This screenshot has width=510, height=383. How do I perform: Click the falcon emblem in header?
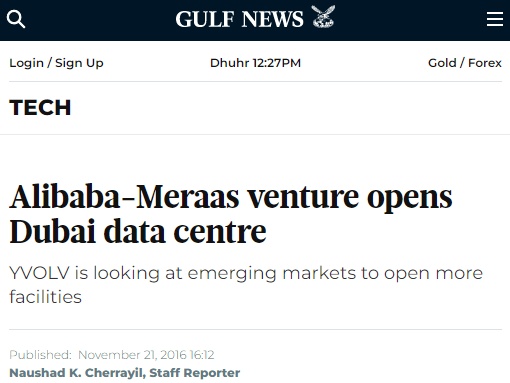[323, 16]
